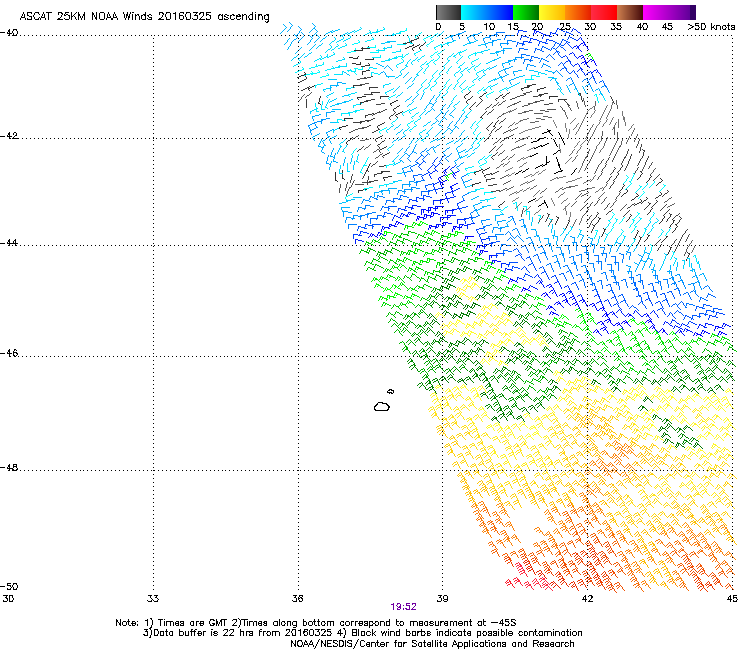This screenshot has height=650, width=740.
Task: Click the -40 latitude axis label
Action: 9,33
